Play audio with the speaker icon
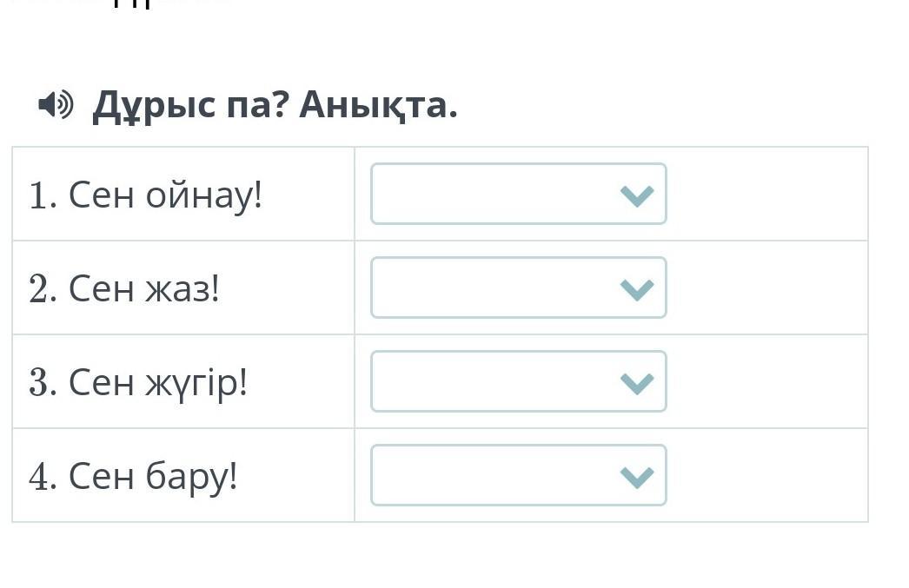This screenshot has width=909, height=588. [56, 105]
